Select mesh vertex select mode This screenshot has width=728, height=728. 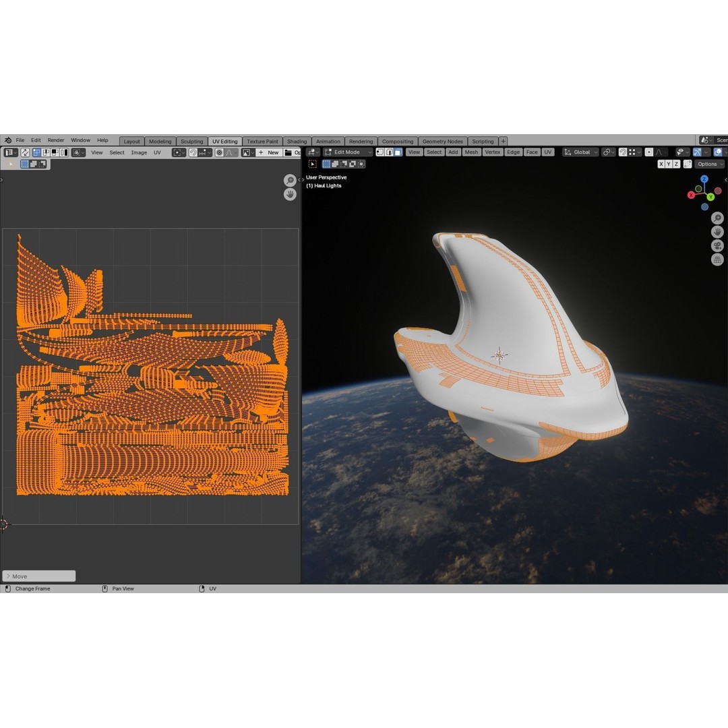(380, 152)
